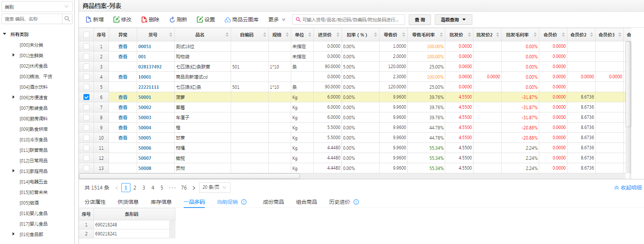Sort by 会员价 column arrows
Image resolution: width=644 pixels, height=244 pixels.
coord(563,35)
